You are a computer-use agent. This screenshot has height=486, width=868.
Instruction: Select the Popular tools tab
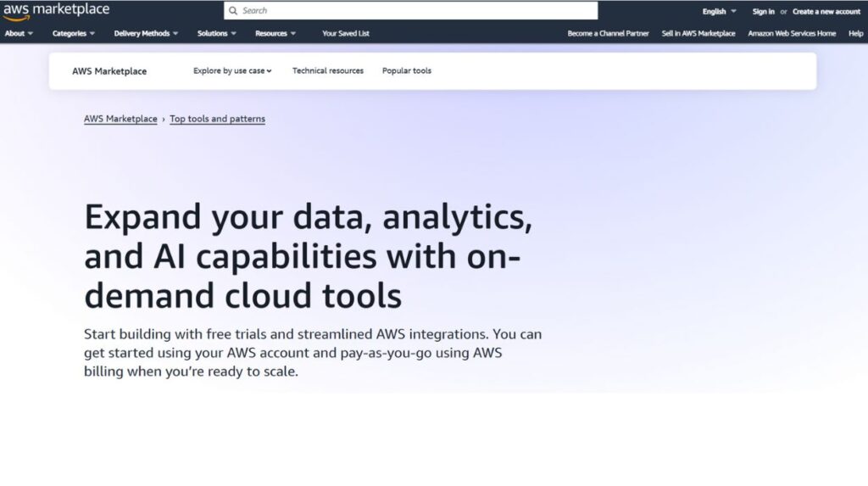tap(406, 70)
